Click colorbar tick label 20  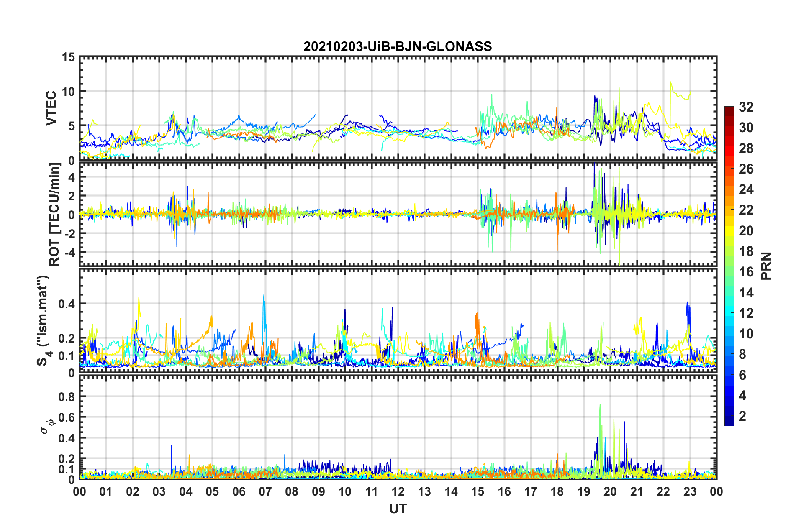746,231
